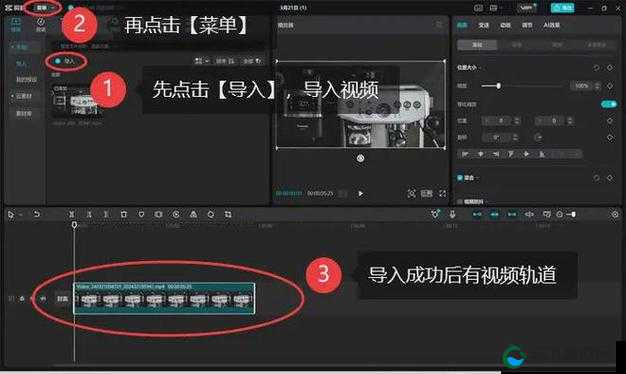Click the 导入 import button

(65, 61)
